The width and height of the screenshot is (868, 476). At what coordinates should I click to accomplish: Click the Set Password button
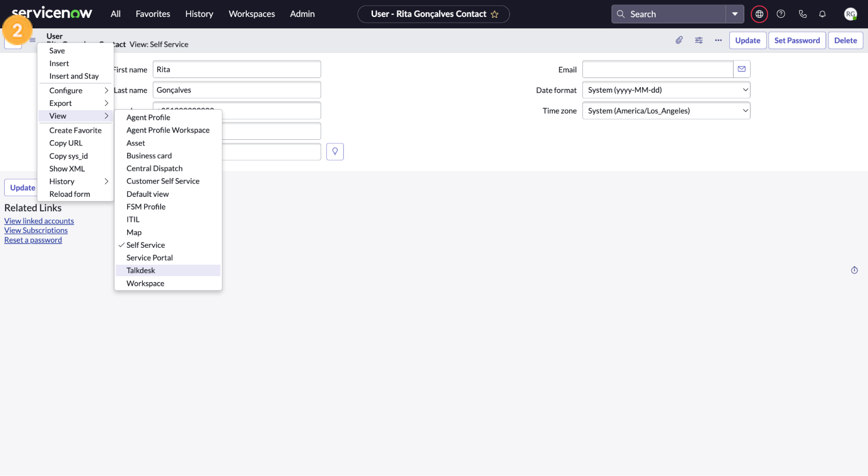[x=797, y=40]
